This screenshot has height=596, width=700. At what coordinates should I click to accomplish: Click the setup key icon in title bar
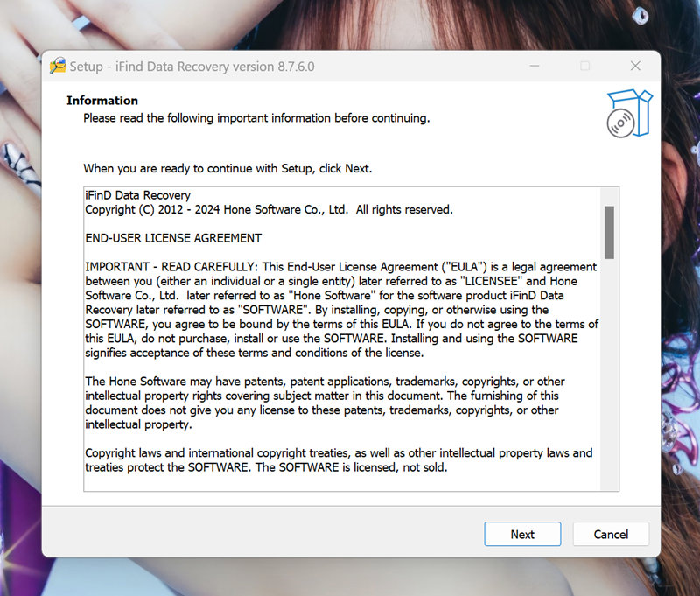58,66
